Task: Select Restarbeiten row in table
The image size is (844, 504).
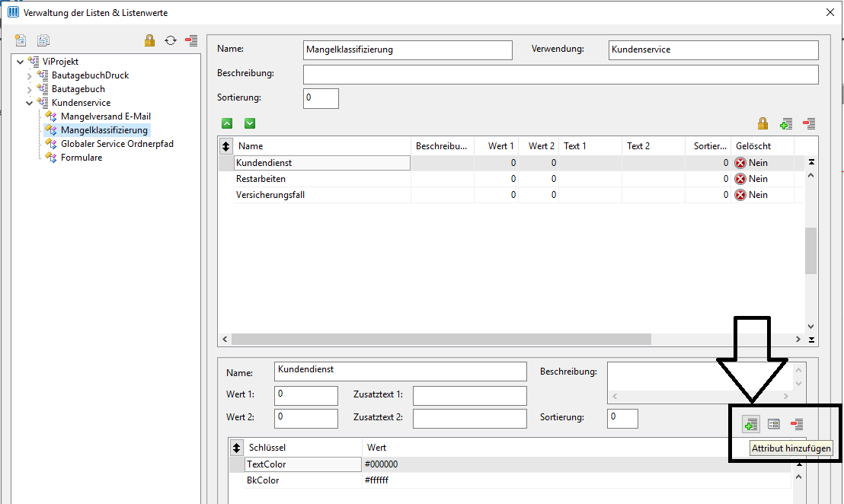Action: (x=511, y=179)
